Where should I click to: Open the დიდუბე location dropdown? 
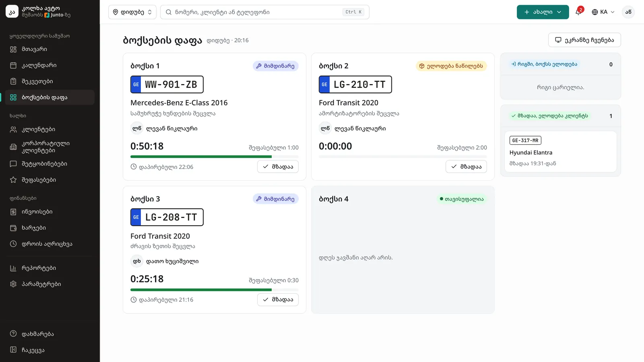132,12
